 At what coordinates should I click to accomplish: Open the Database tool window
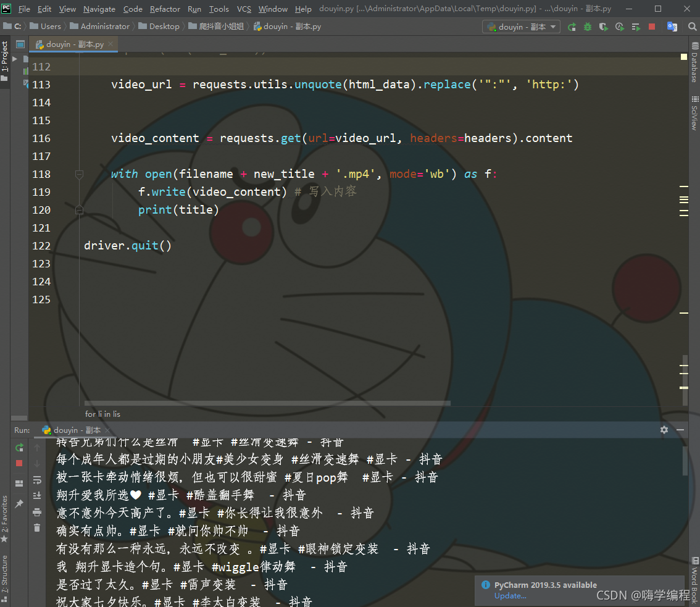click(x=694, y=63)
